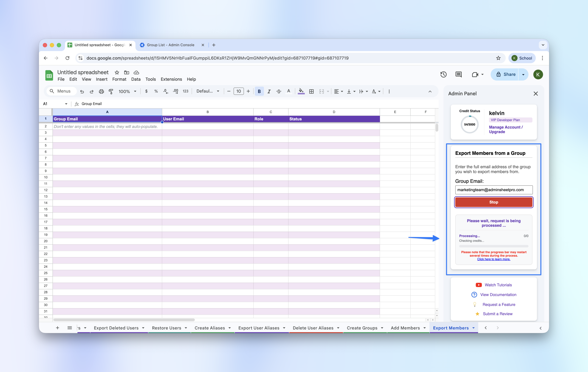Open the borders tool
This screenshot has height=372, width=588.
tap(311, 91)
